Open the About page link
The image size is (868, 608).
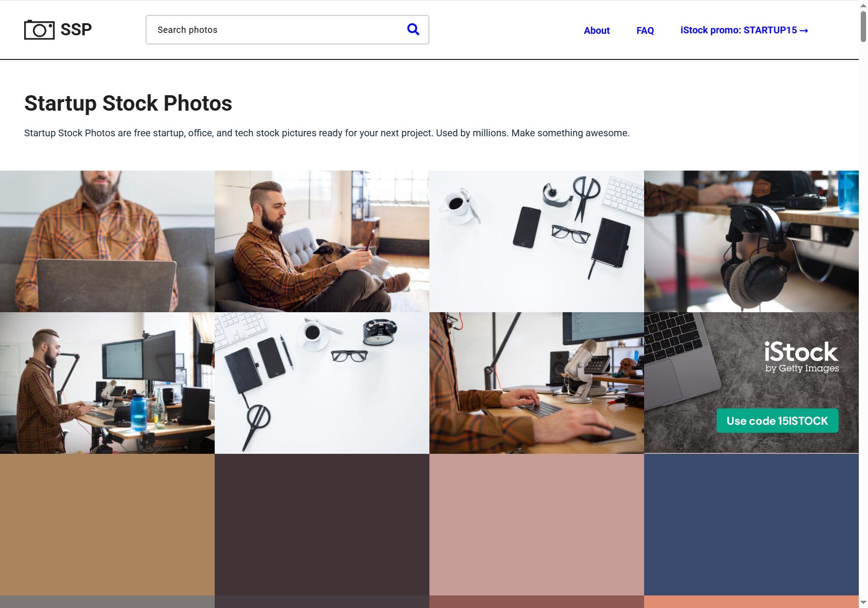coord(596,30)
